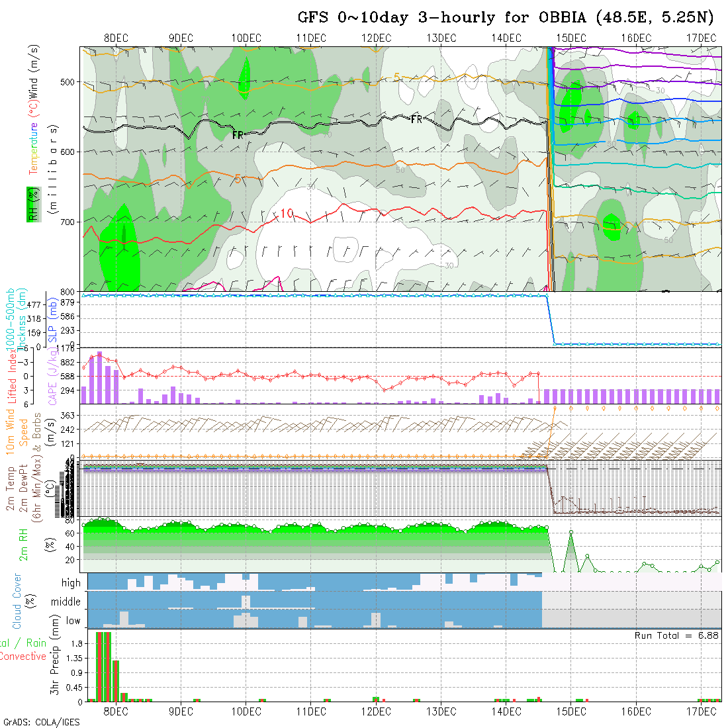
Task: Select the 15DEC date label on the bottom axis
Action: [x=570, y=711]
